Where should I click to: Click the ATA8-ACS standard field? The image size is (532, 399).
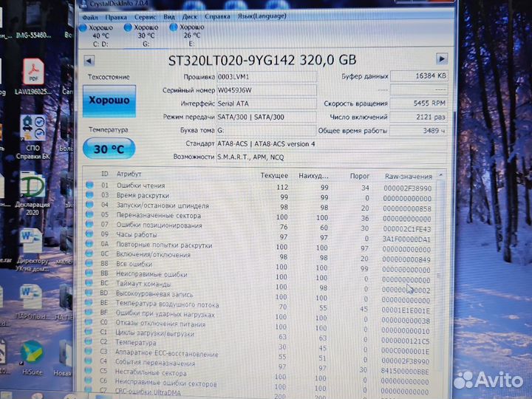332,144
